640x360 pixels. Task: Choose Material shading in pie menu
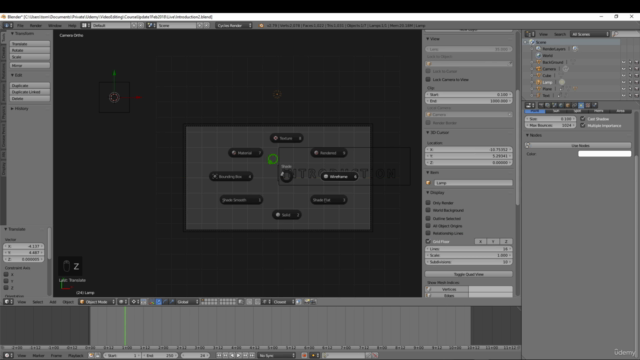tap(245, 153)
